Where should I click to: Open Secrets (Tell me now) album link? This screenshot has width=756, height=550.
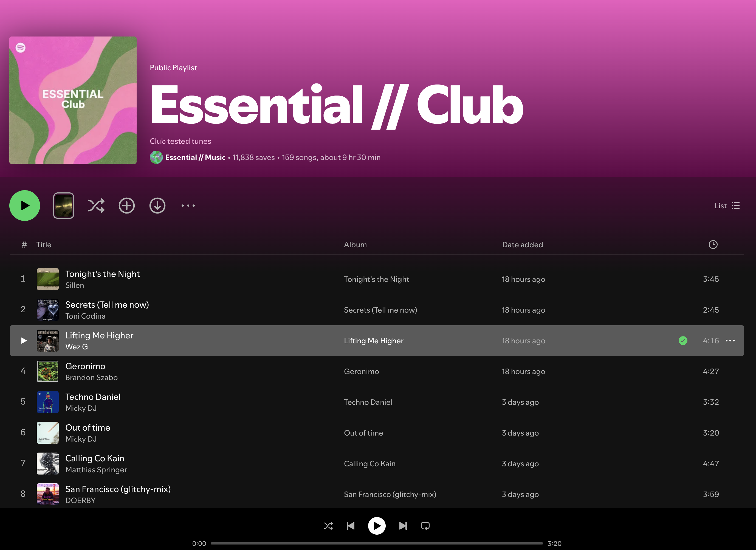[380, 310]
